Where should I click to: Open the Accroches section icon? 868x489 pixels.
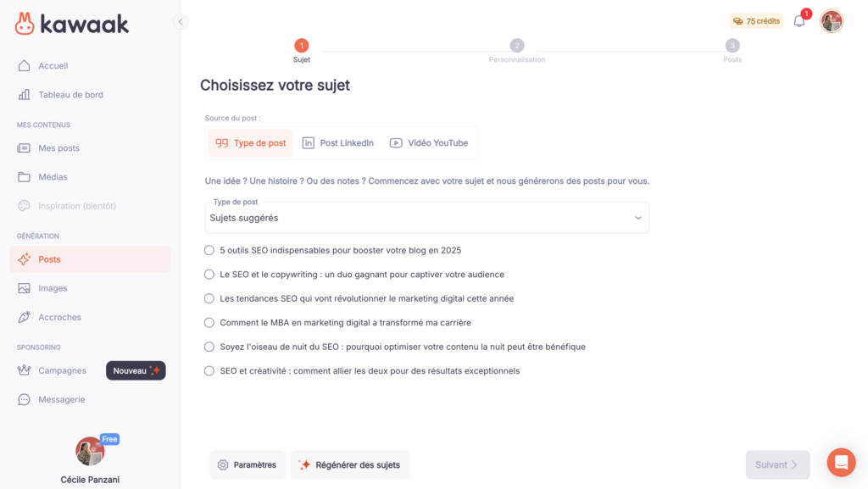tap(26, 317)
